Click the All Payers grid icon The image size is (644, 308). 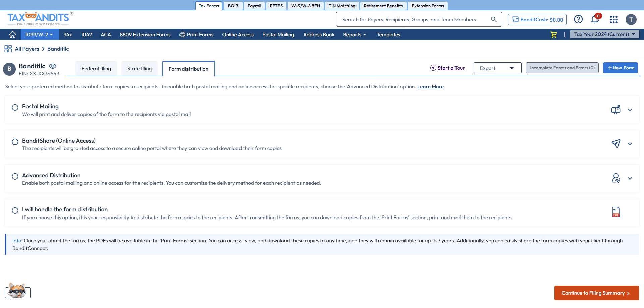click(x=8, y=49)
